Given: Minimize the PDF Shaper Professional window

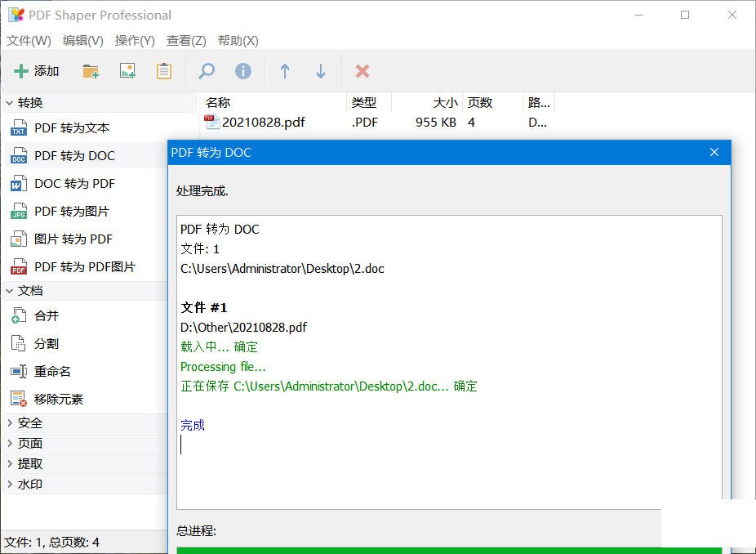Looking at the screenshot, I should [x=639, y=15].
